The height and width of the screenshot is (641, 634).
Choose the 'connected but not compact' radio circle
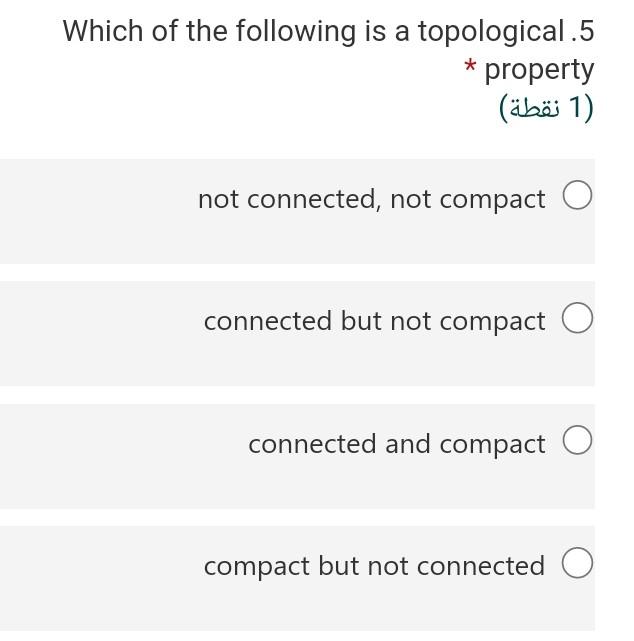pyautogui.click(x=577, y=318)
